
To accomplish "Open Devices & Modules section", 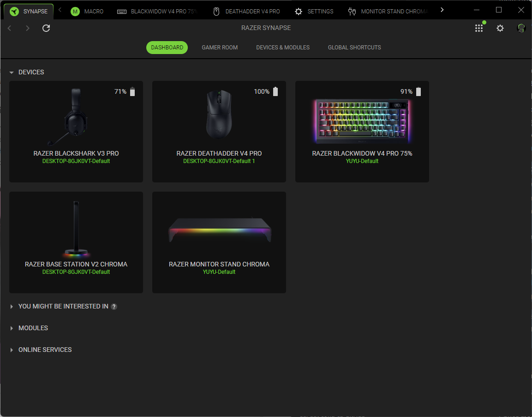I will [283, 48].
